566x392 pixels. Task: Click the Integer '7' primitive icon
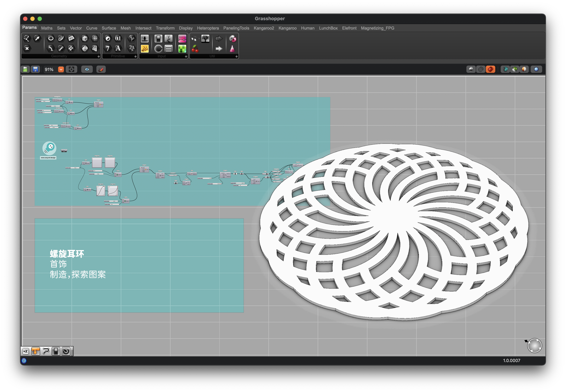pos(108,48)
